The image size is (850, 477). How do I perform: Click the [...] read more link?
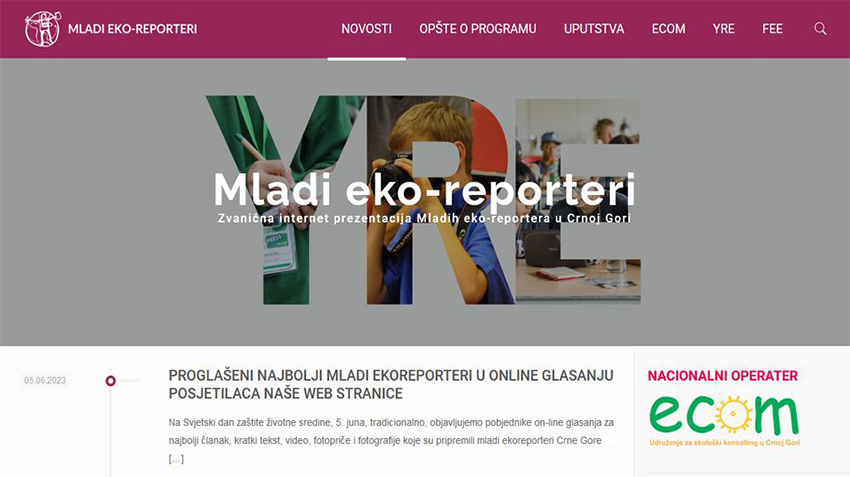pyautogui.click(x=176, y=459)
